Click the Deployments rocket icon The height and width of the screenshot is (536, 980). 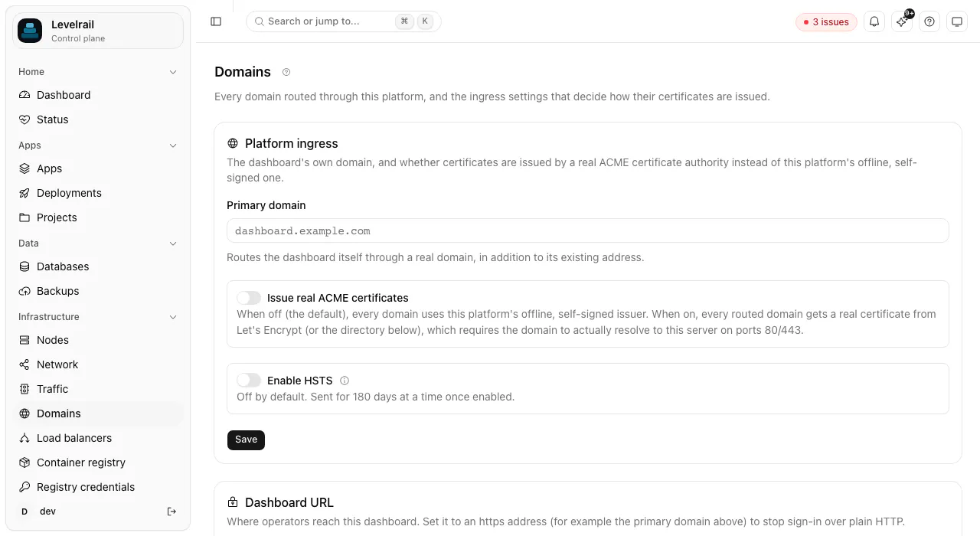[x=24, y=193]
